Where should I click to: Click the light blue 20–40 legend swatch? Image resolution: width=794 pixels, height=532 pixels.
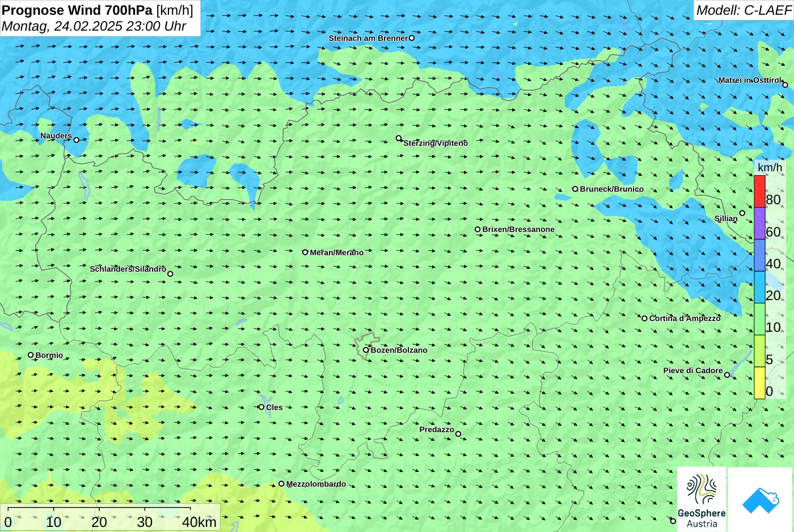click(759, 287)
